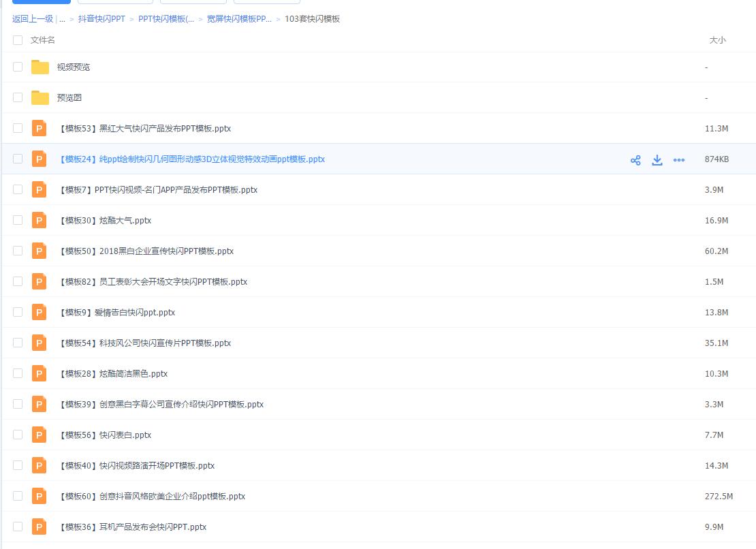Expand collapsed breadcrumb ellipsis after 返回上一级
The width and height of the screenshot is (756, 549).
63,19
